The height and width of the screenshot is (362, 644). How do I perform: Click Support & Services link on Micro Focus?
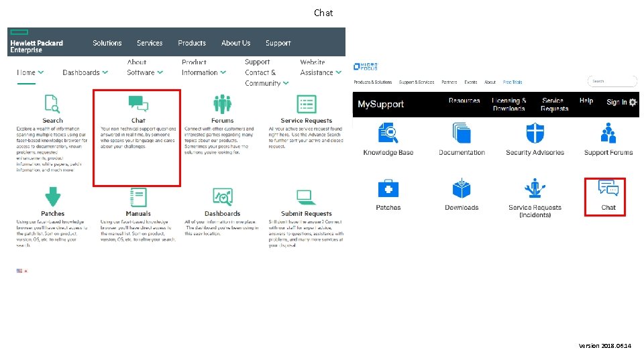417,82
